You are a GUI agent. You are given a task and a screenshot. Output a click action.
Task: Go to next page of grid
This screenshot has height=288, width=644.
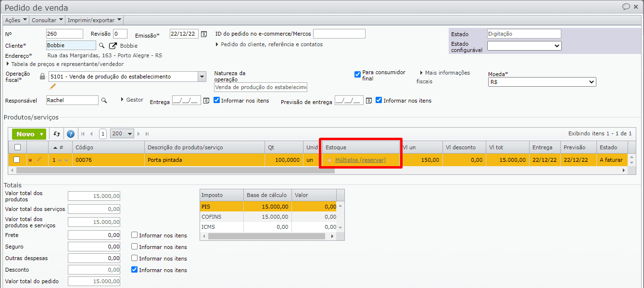[139, 134]
